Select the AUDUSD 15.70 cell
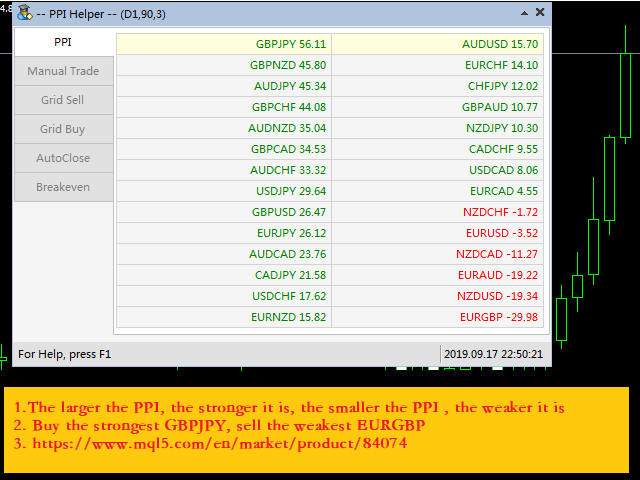 pyautogui.click(x=438, y=44)
